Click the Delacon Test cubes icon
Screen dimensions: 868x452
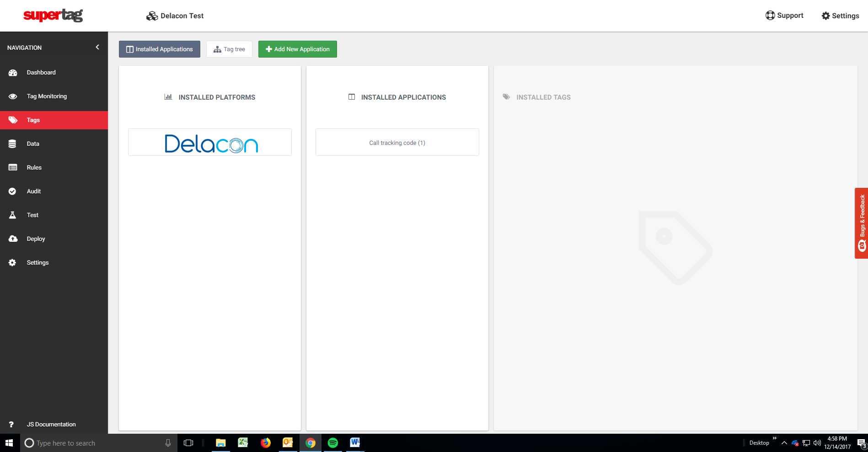coord(152,16)
